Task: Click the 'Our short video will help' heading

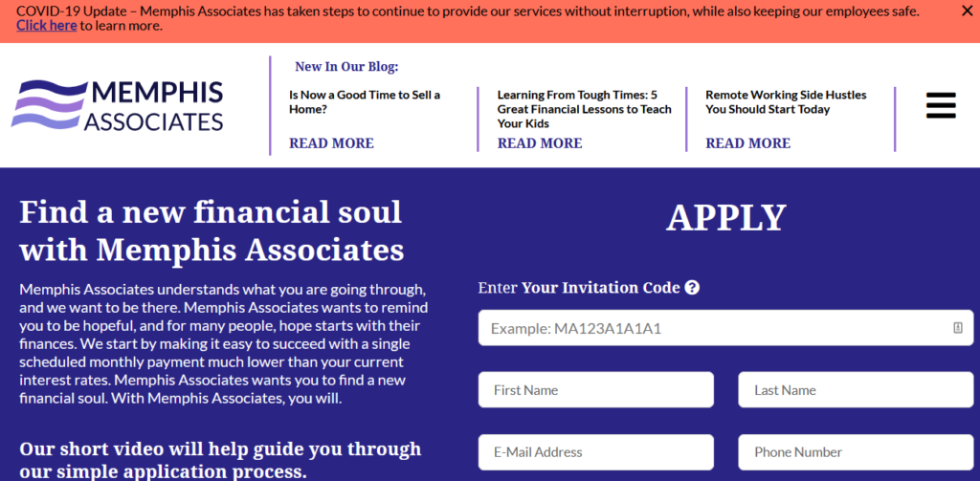Action: 221,459
